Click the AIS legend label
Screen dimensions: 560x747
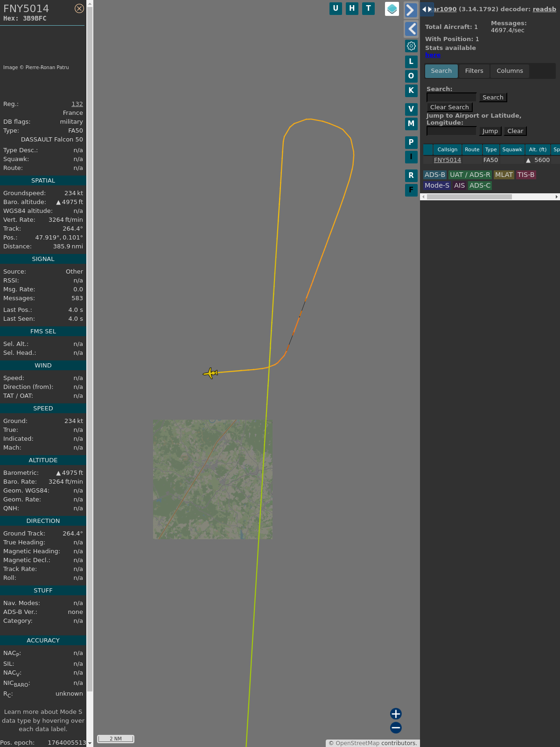point(460,185)
